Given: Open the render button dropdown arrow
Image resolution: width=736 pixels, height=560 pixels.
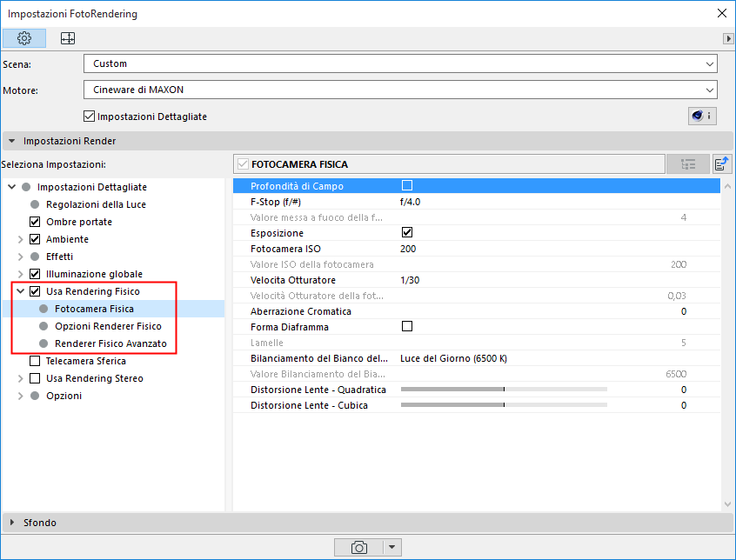Looking at the screenshot, I should coord(392,547).
